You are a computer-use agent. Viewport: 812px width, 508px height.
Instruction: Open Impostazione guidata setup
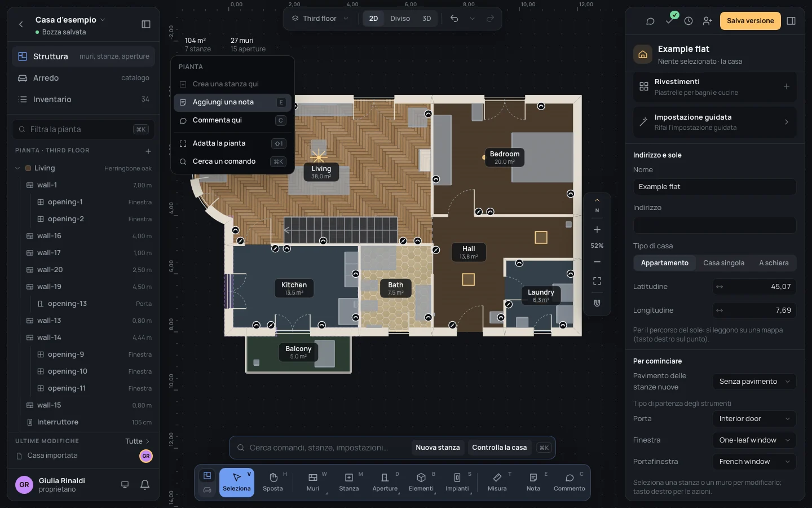pyautogui.click(x=715, y=122)
